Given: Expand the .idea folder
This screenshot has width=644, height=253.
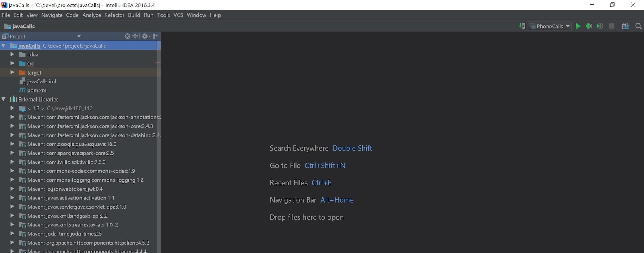Looking at the screenshot, I should pos(12,54).
